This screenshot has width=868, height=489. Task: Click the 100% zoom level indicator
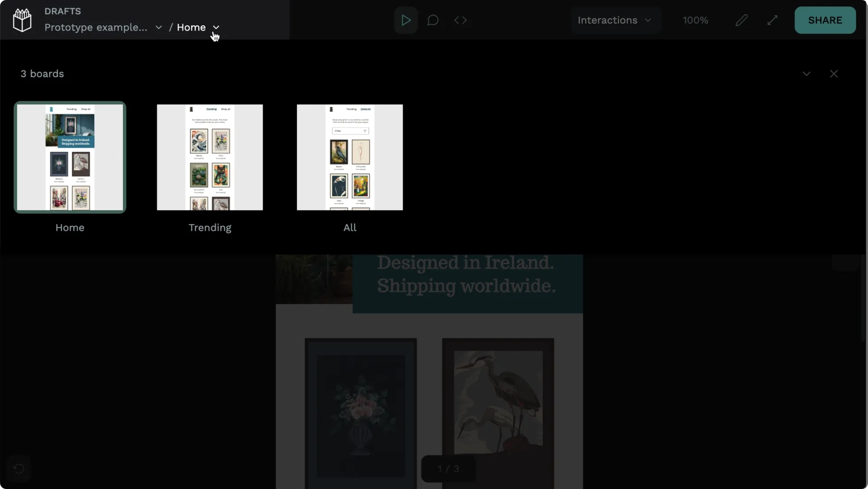[696, 20]
